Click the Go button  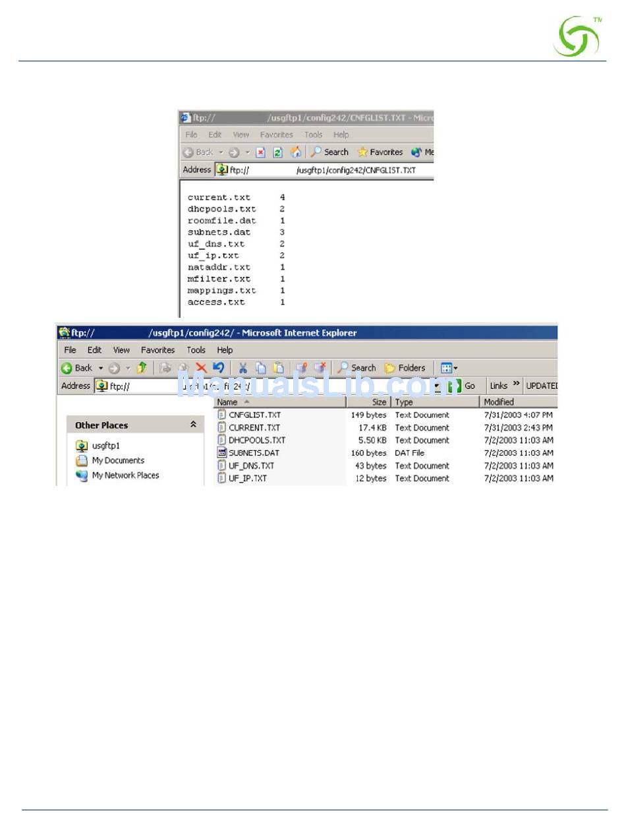pyautogui.click(x=462, y=386)
